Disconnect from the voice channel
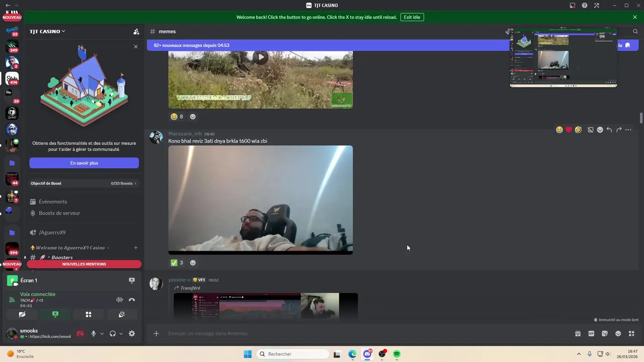This screenshot has width=644, height=362. pos(132,300)
